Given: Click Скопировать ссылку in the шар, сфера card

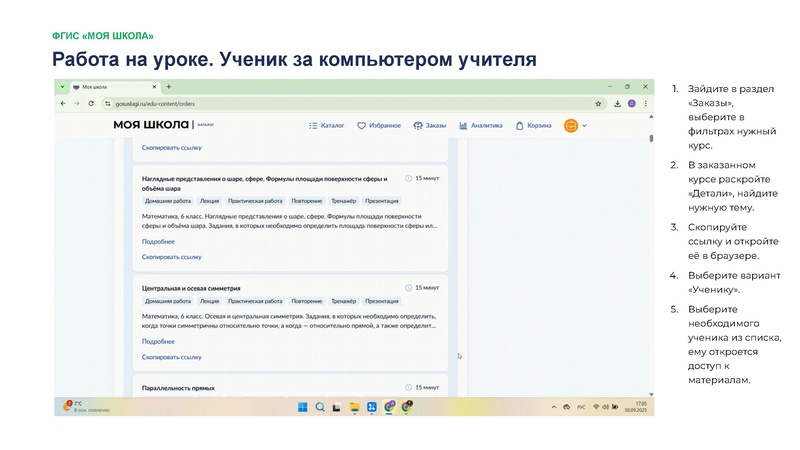Looking at the screenshot, I should click(x=171, y=257).
